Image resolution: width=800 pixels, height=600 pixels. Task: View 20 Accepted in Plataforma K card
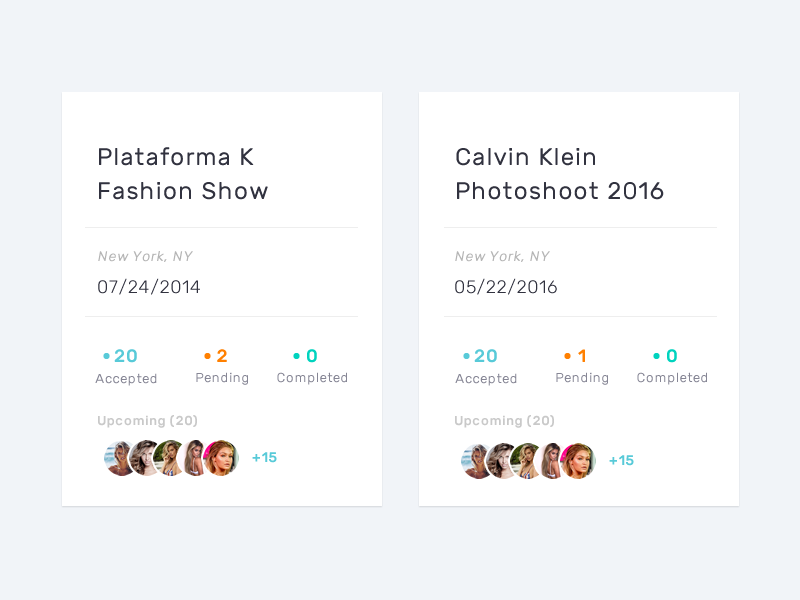click(x=126, y=366)
